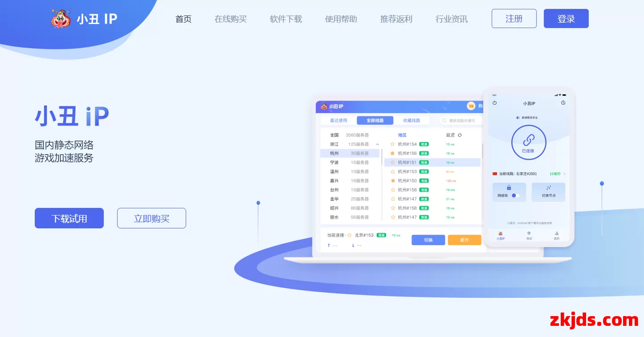Image resolution: width=644 pixels, height=337 pixels.
Task: Click the 搜索线路关键词 search field
Action: pyautogui.click(x=461, y=121)
